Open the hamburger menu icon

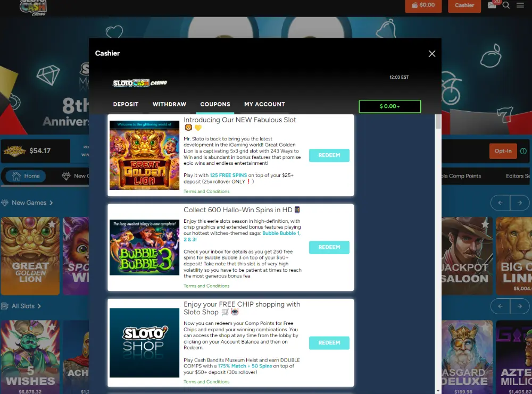click(520, 5)
